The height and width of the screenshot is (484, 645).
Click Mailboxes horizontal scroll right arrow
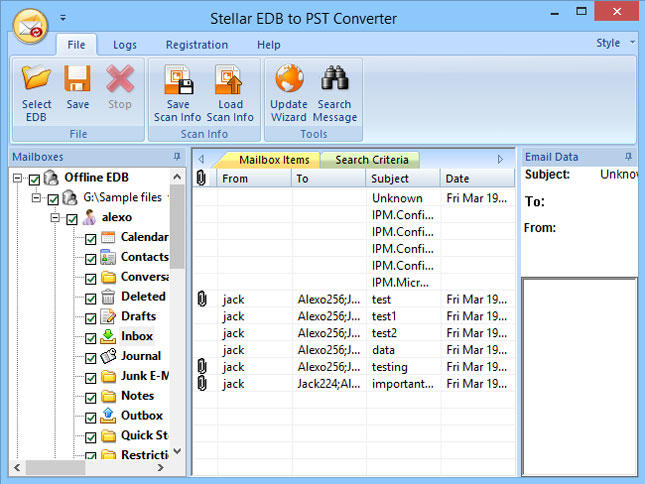(160, 467)
